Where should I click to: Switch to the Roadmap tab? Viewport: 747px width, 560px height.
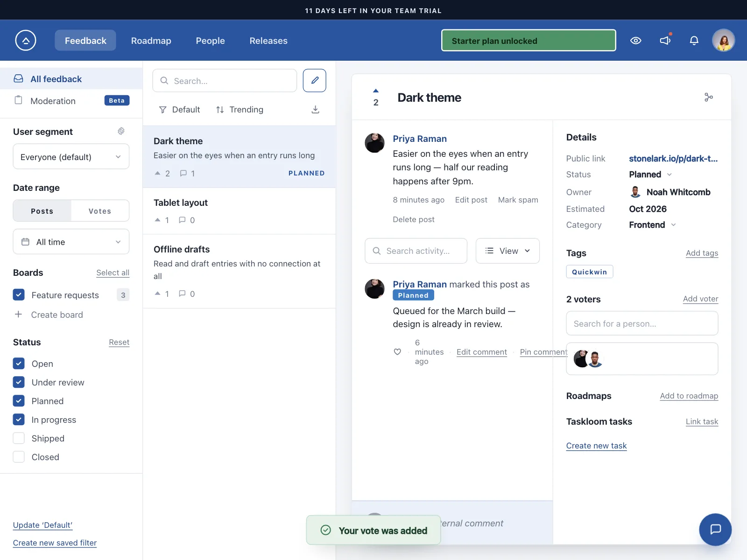tap(151, 41)
